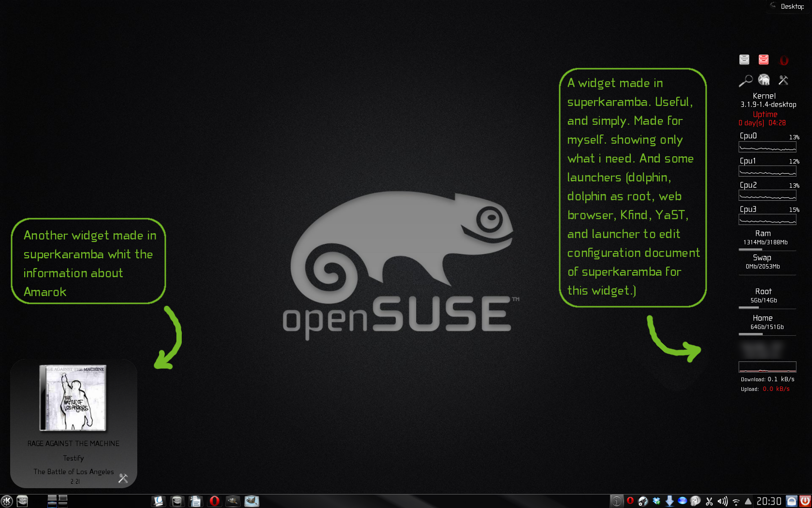Switch to the top-left virtual desktop in the pager
This screenshot has width=812, height=508.
(52, 498)
